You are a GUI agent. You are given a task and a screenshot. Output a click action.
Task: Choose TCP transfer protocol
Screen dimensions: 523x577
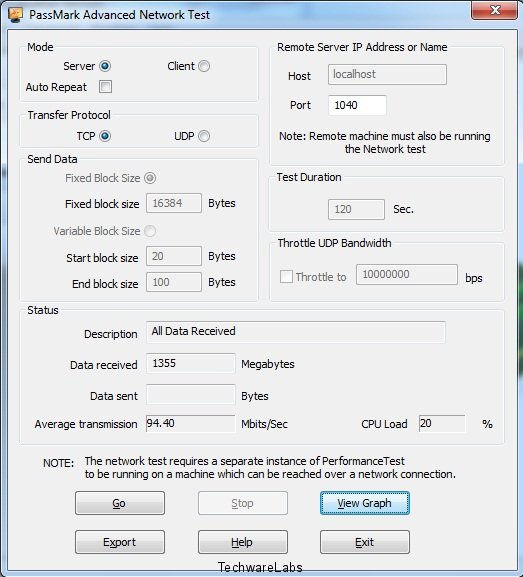(105, 136)
